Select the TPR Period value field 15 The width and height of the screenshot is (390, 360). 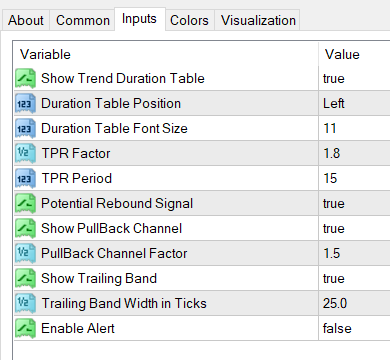pyautogui.click(x=354, y=179)
